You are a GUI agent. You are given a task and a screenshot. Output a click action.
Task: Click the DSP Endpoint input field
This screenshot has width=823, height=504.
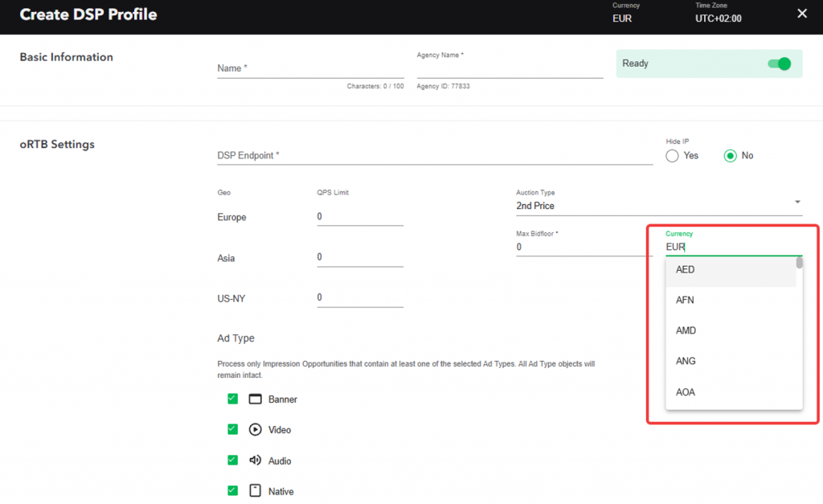435,156
